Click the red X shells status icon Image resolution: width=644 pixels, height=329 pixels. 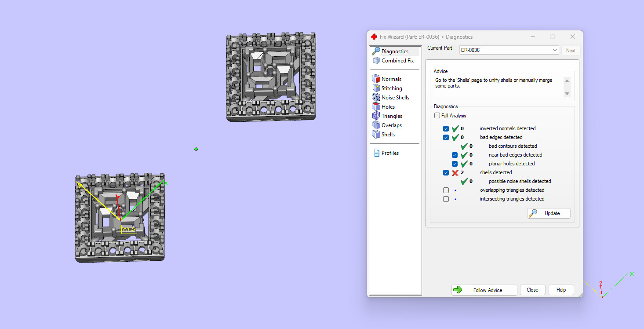point(455,172)
